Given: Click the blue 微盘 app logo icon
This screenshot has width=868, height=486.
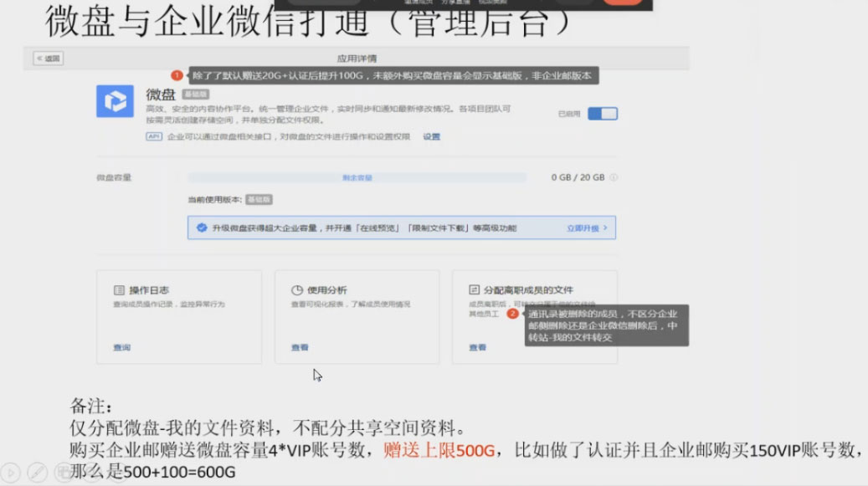Looking at the screenshot, I should [117, 100].
